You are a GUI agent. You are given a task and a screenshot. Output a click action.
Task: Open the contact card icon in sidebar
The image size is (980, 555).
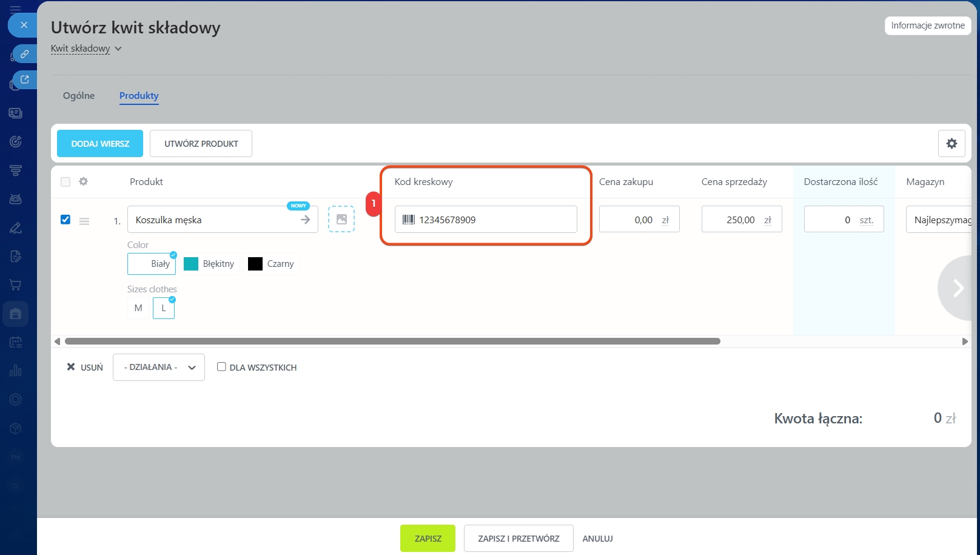(16, 113)
